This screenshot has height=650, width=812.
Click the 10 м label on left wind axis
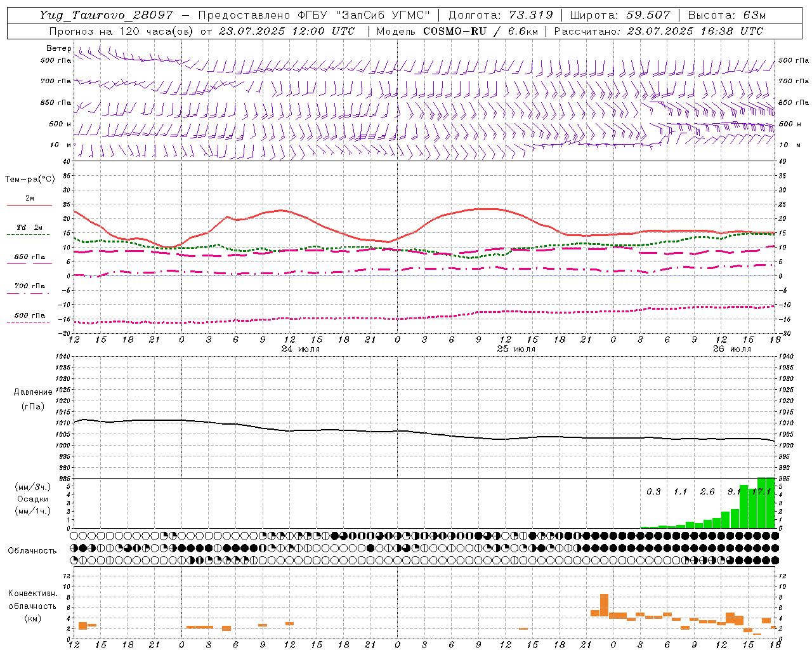(x=61, y=145)
